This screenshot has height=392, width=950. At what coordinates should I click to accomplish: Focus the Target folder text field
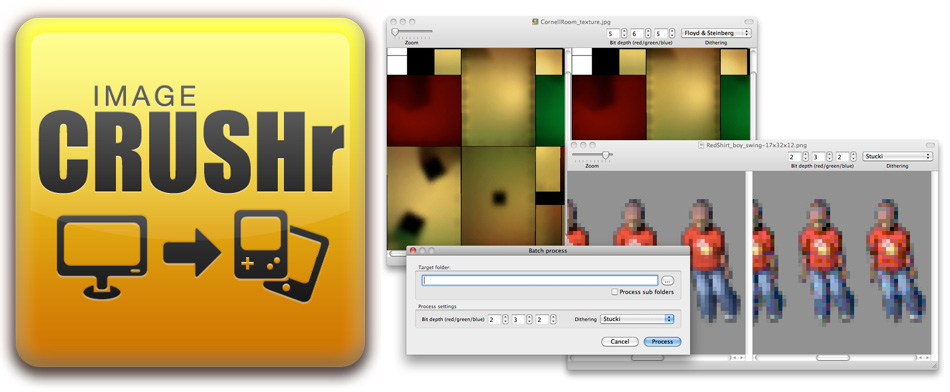tap(540, 281)
